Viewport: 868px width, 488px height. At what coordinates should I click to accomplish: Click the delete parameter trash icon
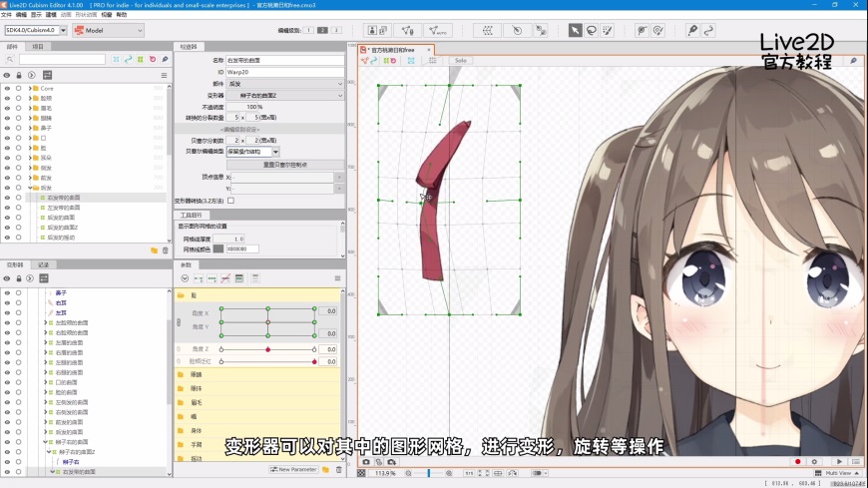(x=338, y=469)
